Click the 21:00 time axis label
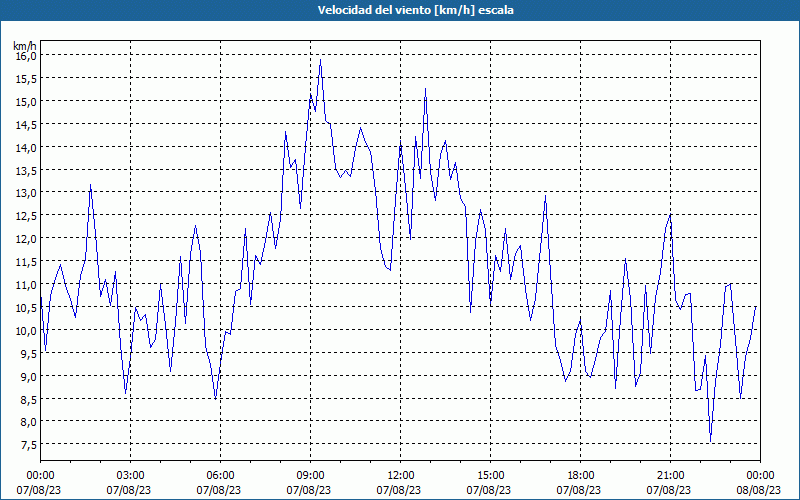 click(x=670, y=476)
